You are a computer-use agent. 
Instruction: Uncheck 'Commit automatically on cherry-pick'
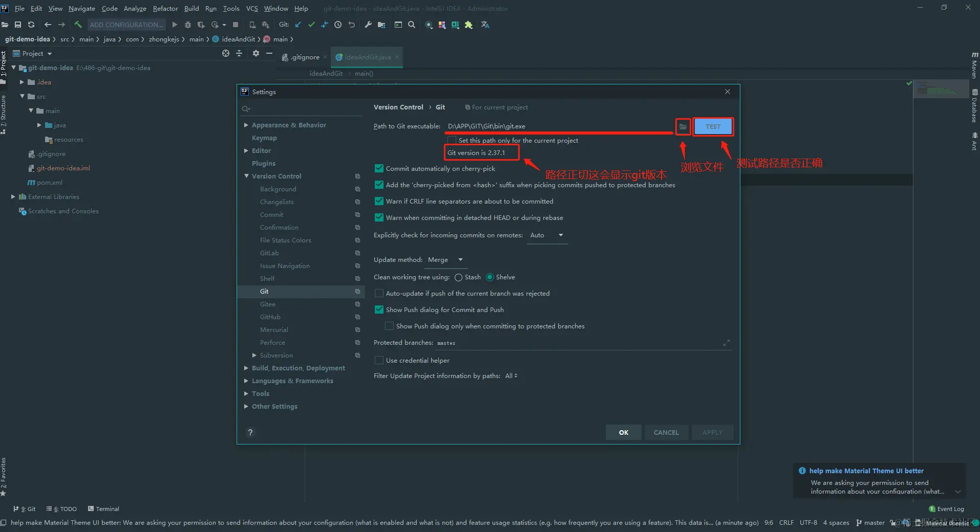[x=379, y=168]
